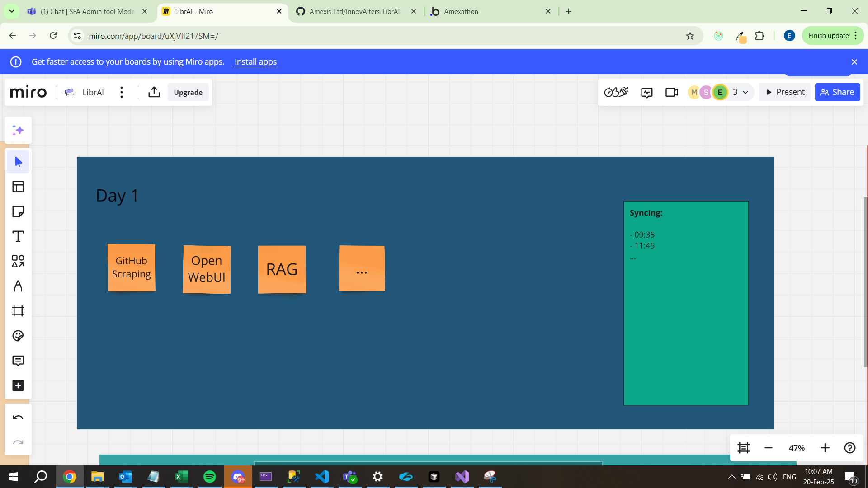Switch to the Amexis-Ltd GitHub tab
This screenshot has height=488, width=868.
coord(354,11)
